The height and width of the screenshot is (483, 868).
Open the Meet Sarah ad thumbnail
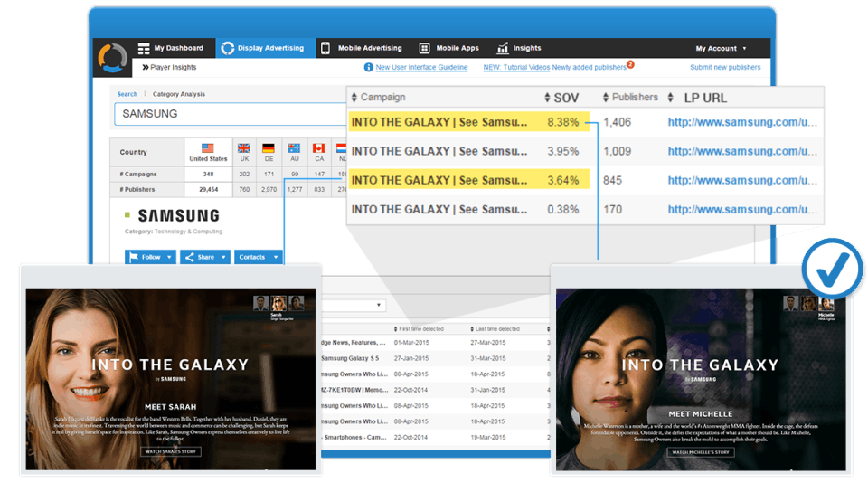click(171, 379)
